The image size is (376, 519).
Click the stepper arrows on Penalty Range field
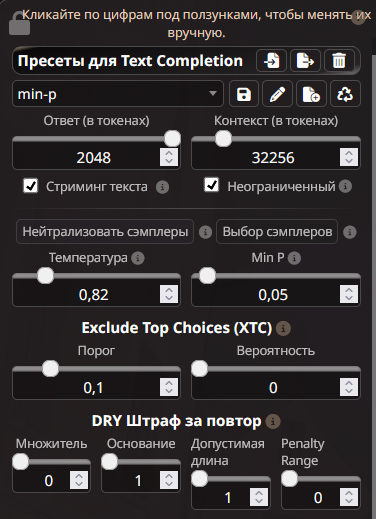point(349,497)
